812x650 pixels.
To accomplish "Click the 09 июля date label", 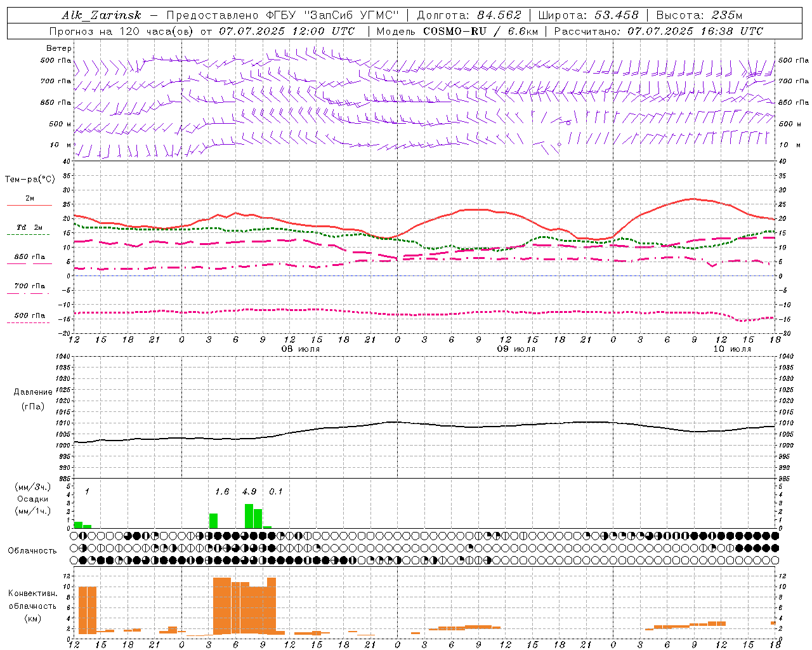I will (516, 349).
